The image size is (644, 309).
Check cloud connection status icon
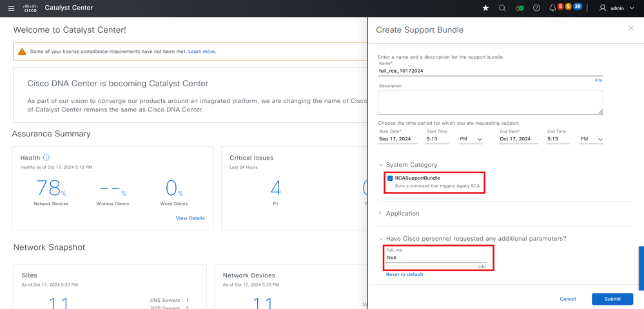(x=520, y=8)
